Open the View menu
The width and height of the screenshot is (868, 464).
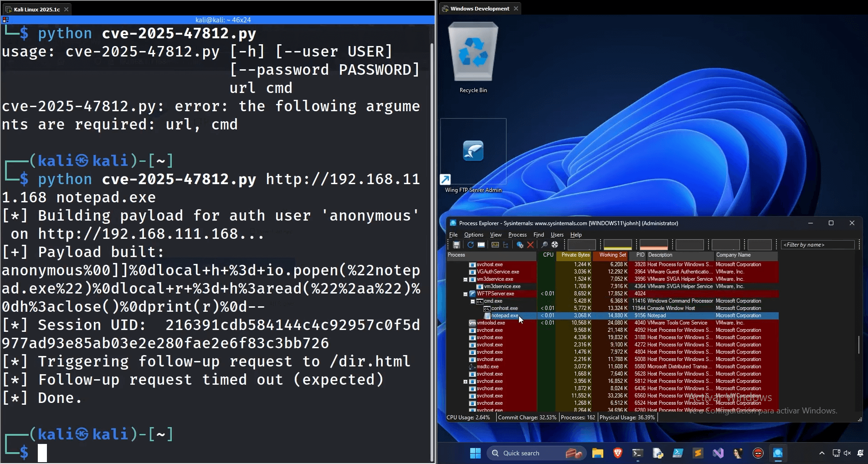click(x=496, y=235)
